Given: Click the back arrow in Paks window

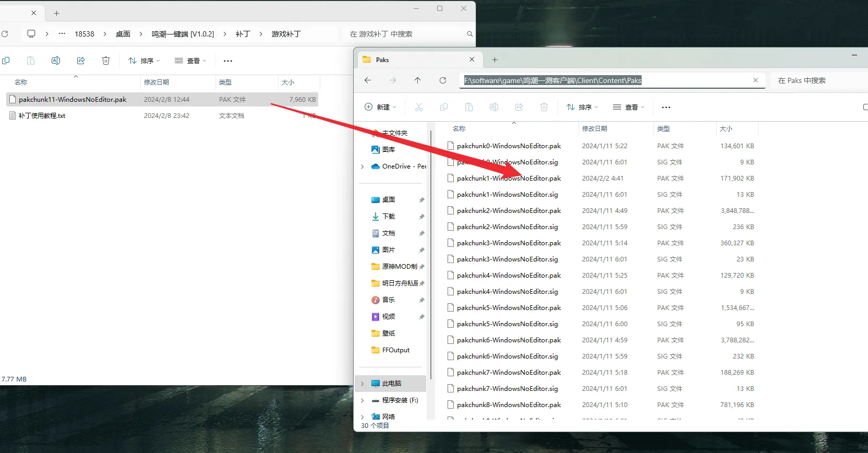Looking at the screenshot, I should [x=368, y=80].
